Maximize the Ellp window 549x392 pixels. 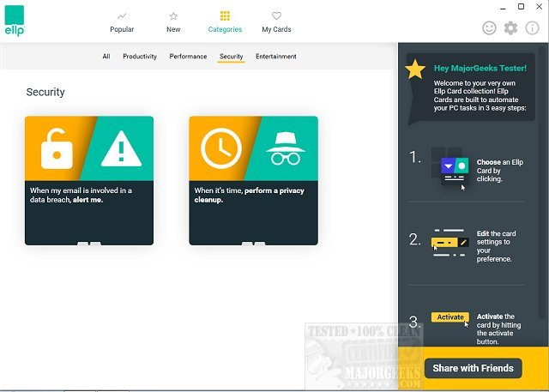click(521, 7)
